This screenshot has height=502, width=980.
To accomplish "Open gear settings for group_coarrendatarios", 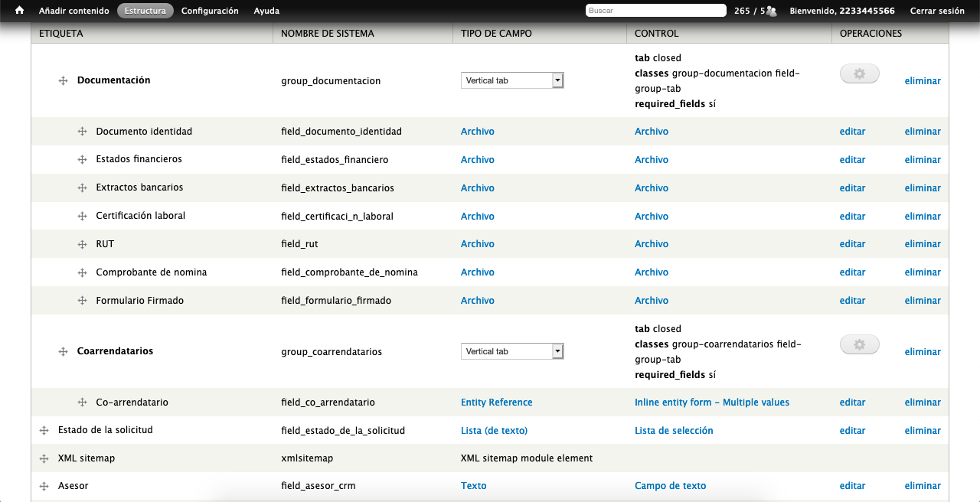I will click(x=859, y=345).
